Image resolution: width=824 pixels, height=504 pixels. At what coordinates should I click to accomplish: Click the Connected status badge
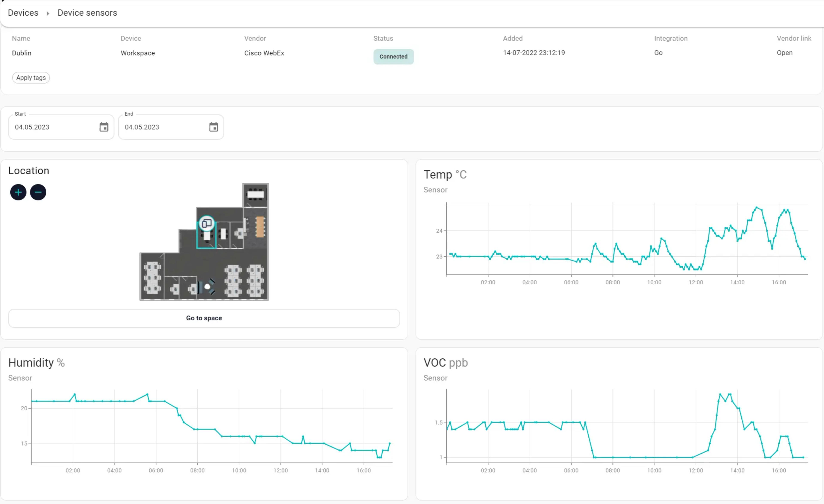pos(393,56)
